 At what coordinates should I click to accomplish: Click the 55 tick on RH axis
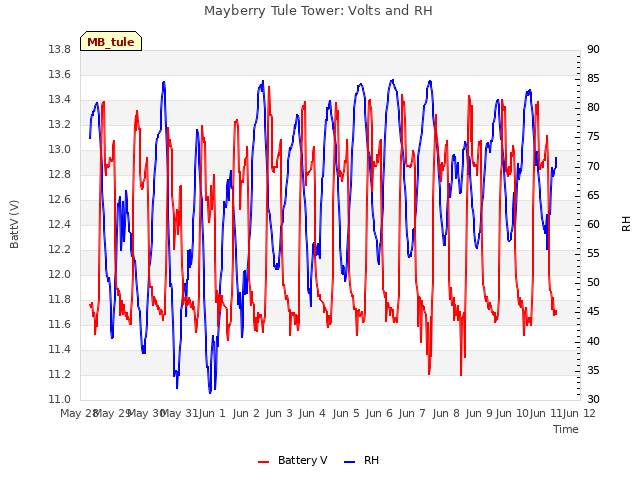(x=593, y=254)
